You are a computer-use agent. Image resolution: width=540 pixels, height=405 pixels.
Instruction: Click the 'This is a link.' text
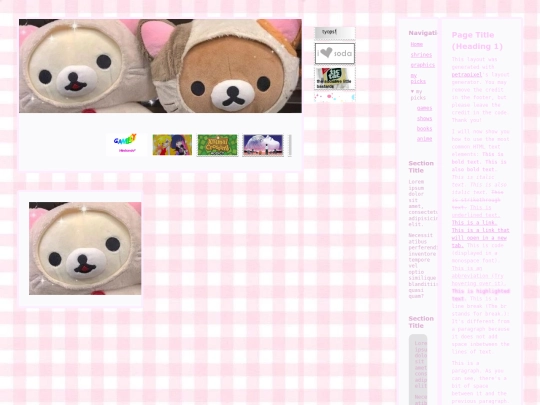click(474, 223)
